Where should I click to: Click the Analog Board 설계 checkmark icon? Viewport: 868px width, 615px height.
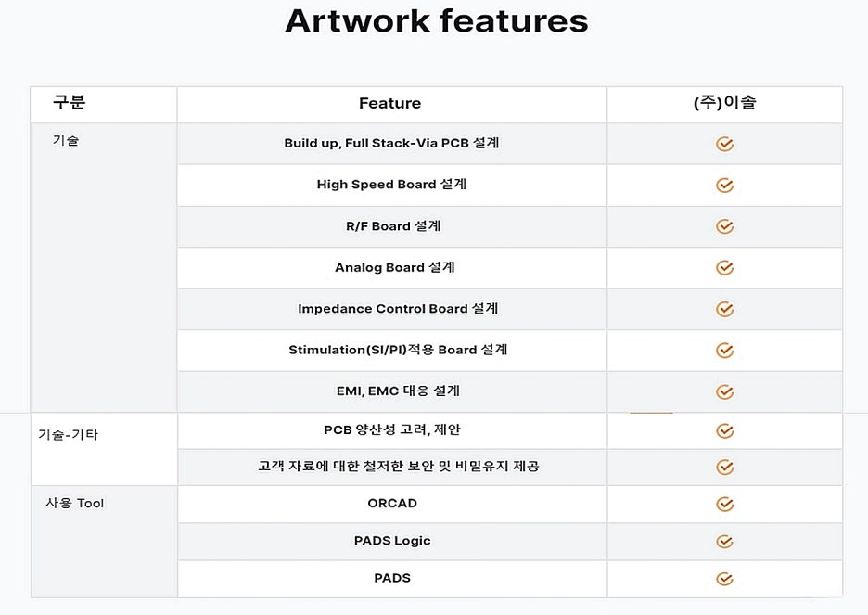pyautogui.click(x=724, y=268)
